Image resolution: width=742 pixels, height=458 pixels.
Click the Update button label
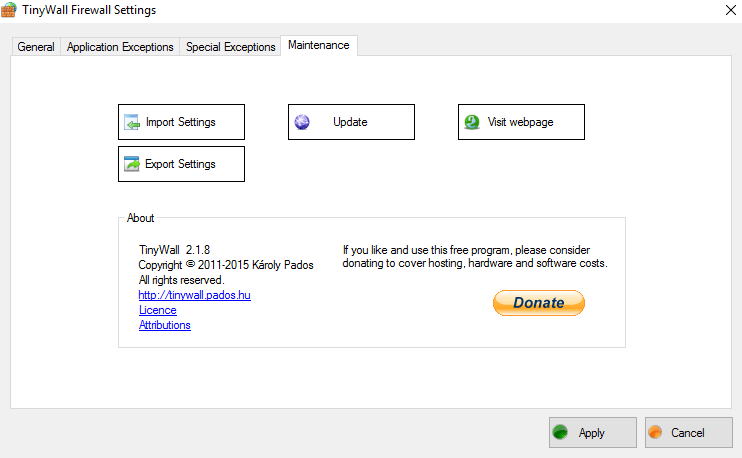pyautogui.click(x=350, y=122)
